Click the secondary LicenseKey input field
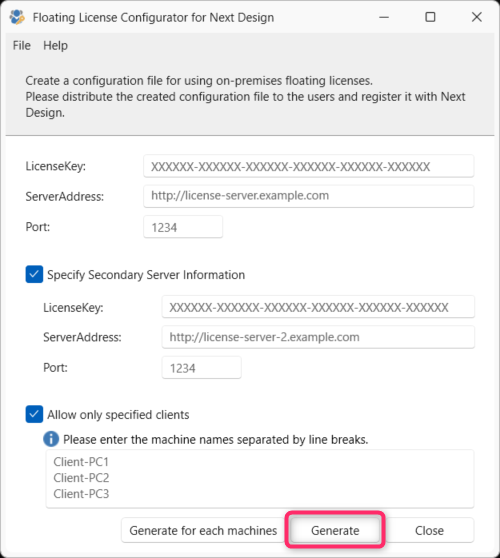 click(x=318, y=307)
